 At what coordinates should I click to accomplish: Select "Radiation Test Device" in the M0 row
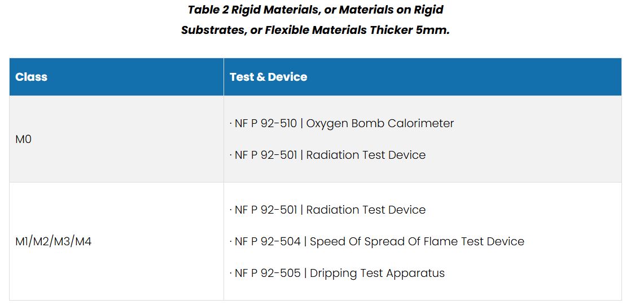[366, 155]
